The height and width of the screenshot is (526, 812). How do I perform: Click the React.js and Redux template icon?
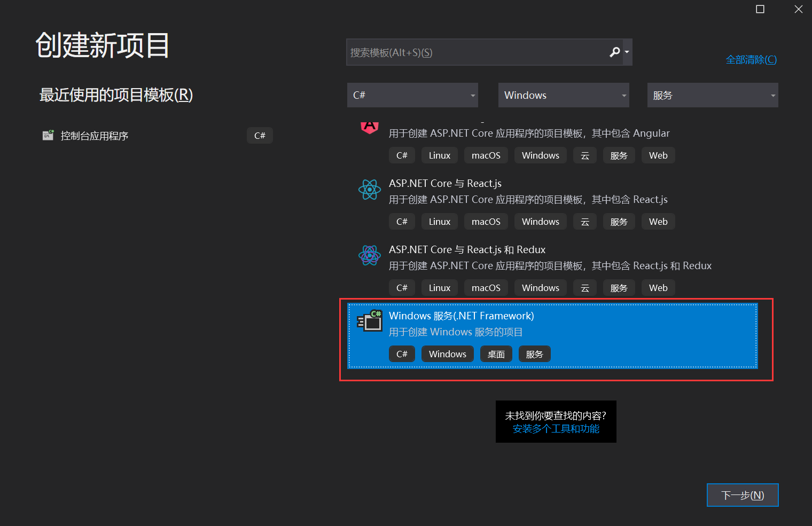(x=370, y=255)
